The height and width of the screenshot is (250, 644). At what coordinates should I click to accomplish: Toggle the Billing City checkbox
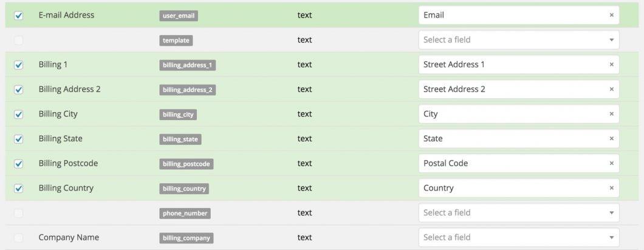click(x=18, y=114)
